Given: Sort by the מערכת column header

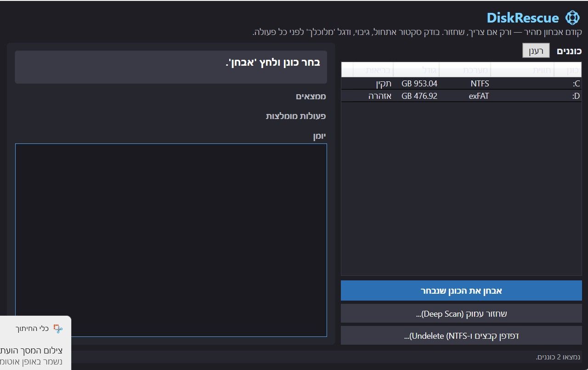Looking at the screenshot, I should point(465,70).
